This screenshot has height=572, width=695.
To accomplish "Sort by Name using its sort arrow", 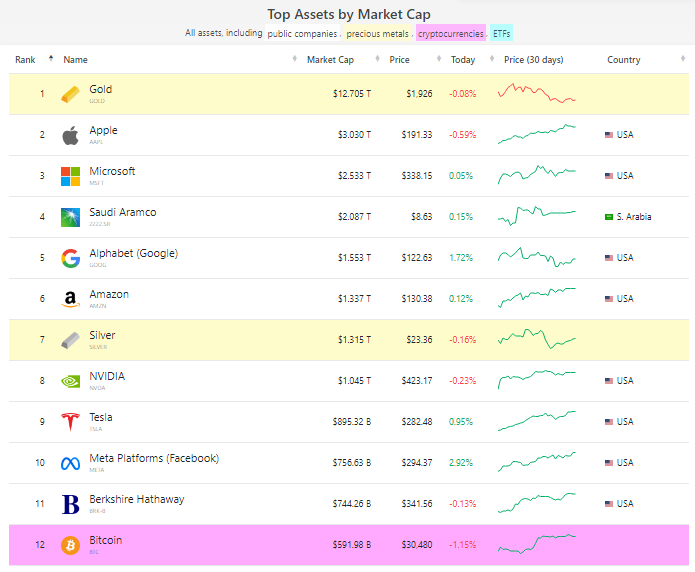I will [x=295, y=59].
